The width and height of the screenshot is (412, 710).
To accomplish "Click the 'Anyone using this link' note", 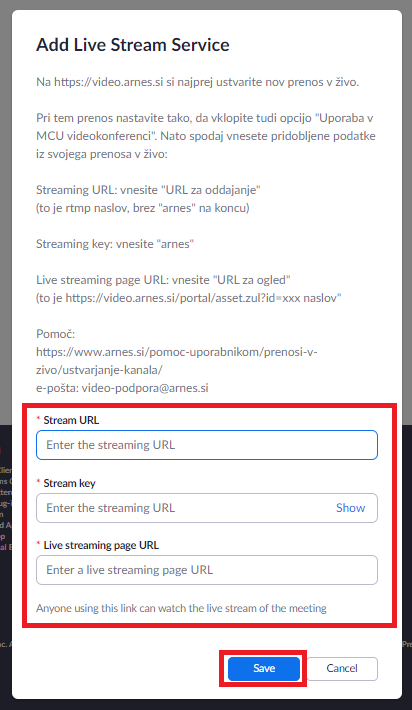I will (x=181, y=608).
